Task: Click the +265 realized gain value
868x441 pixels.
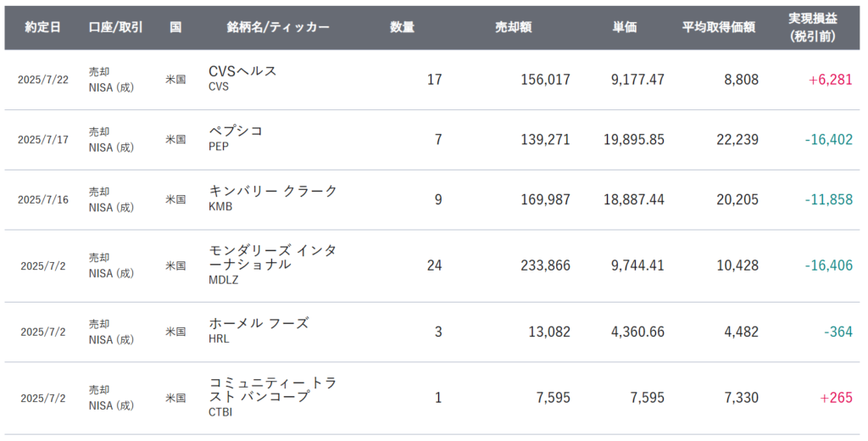Action: tap(835, 398)
